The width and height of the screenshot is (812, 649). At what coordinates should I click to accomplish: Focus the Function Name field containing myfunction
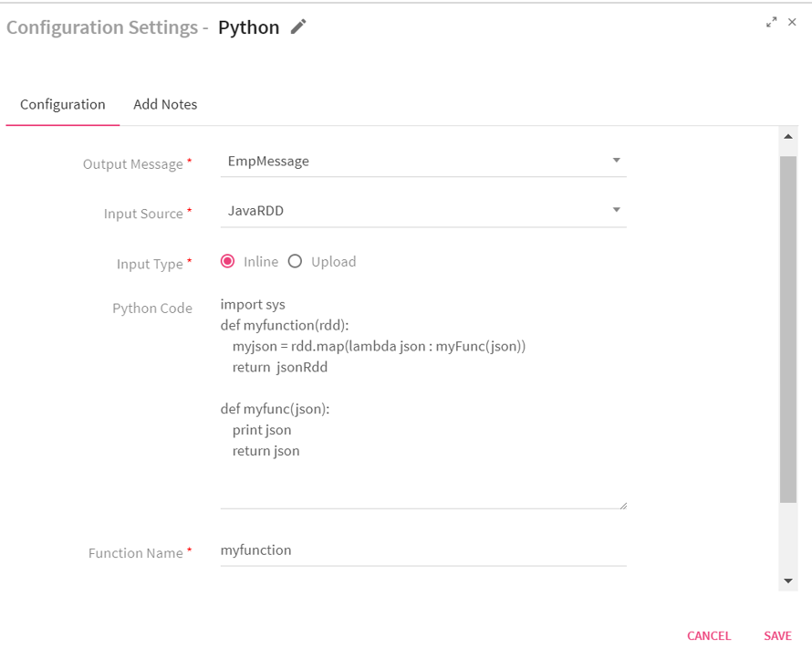pyautogui.click(x=423, y=550)
